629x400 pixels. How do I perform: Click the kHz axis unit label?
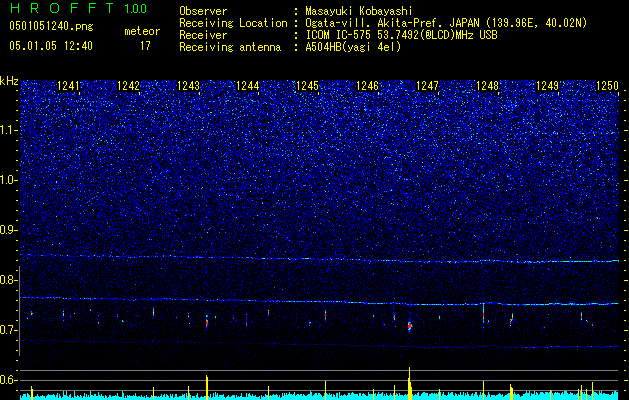[x=9, y=81]
